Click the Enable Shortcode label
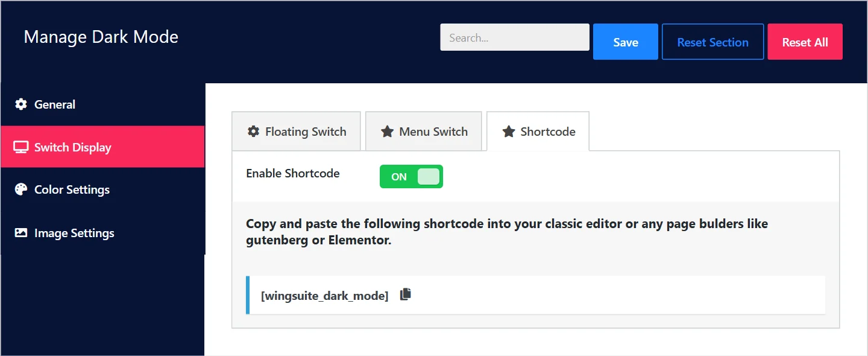The height and width of the screenshot is (356, 868). [293, 173]
